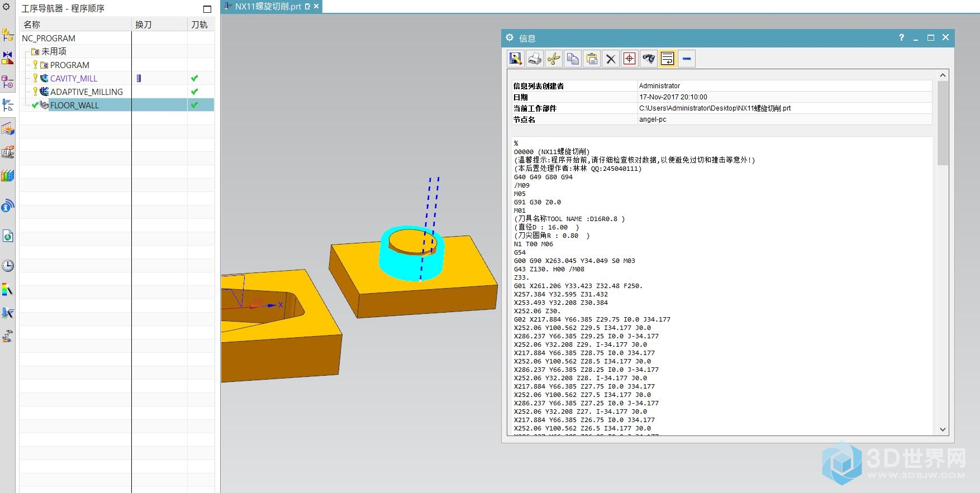Click the G40 G49 G80 G94 line
The height and width of the screenshot is (493, 980).
[x=543, y=177]
